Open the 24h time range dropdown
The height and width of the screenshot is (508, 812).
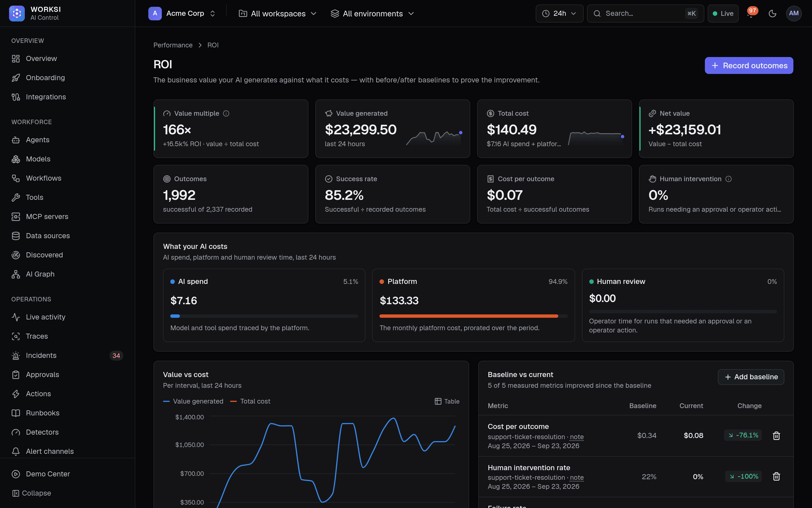(559, 14)
